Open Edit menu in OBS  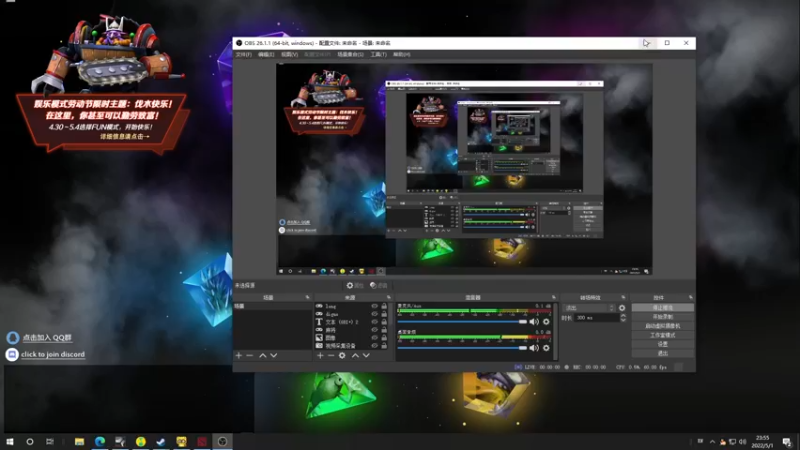point(266,54)
